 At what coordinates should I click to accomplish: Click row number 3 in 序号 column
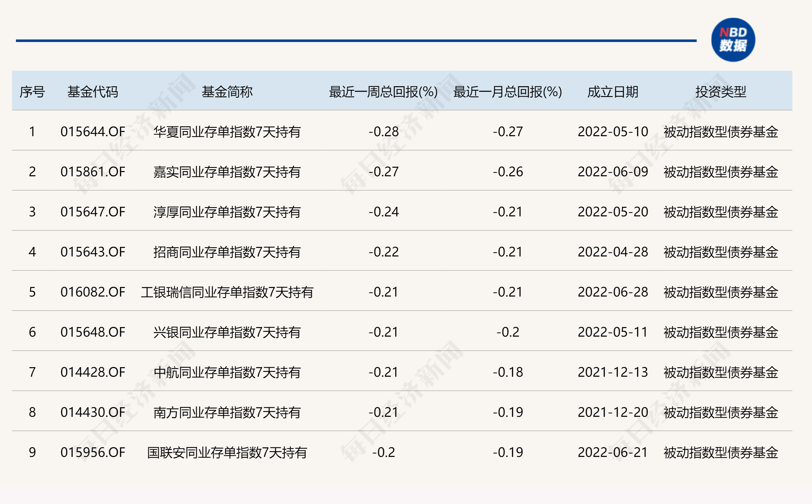32,212
